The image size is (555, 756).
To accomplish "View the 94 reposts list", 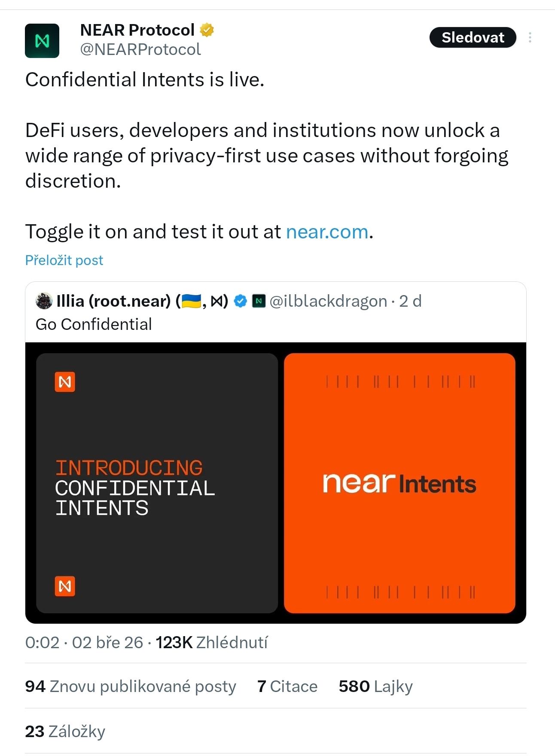I will click(x=131, y=686).
